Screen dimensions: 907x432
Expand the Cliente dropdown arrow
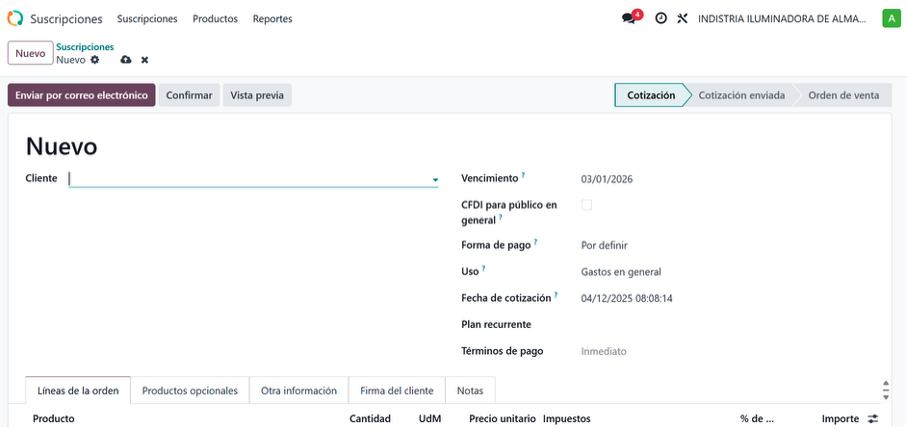[x=435, y=180]
